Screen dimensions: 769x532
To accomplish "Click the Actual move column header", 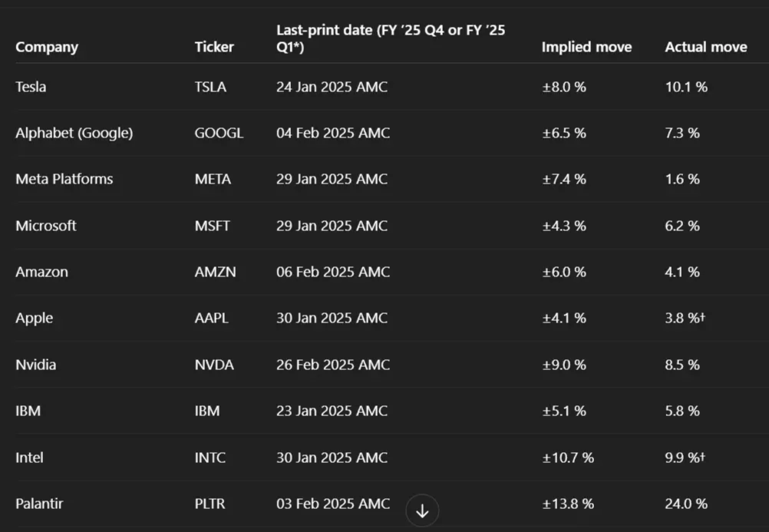I will click(706, 47).
